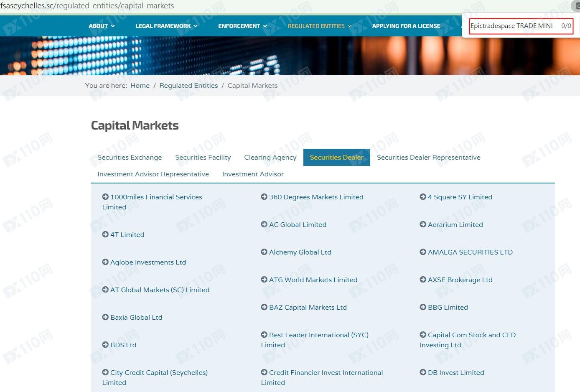Open the LEGAL FRAMEWORK dropdown
580x392 pixels.
coord(166,26)
